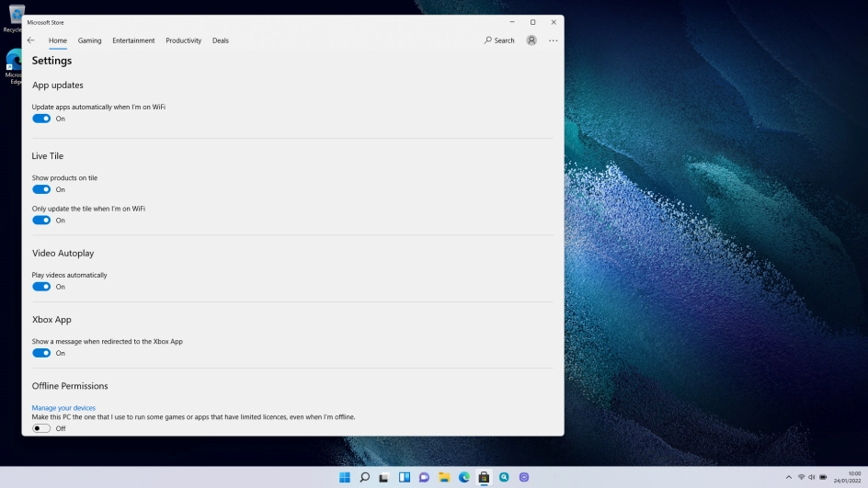Turn off Play videos automatically
Viewport: 868px width, 488px height.
41,287
